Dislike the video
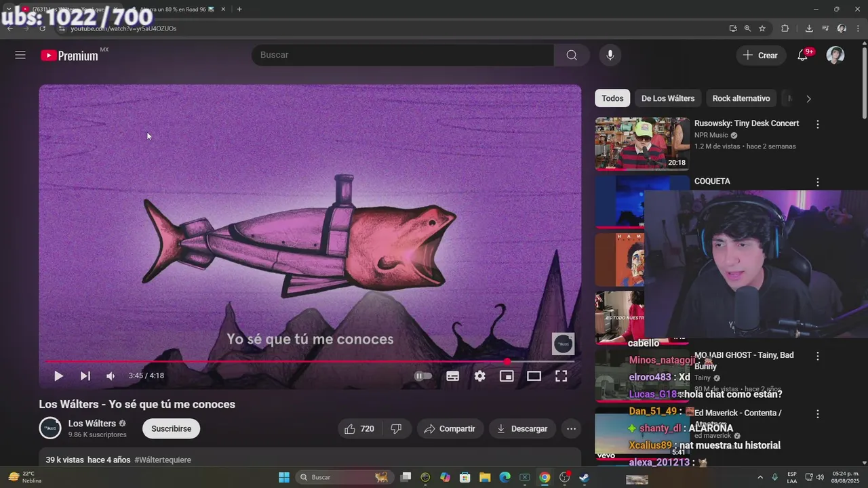 click(x=397, y=428)
